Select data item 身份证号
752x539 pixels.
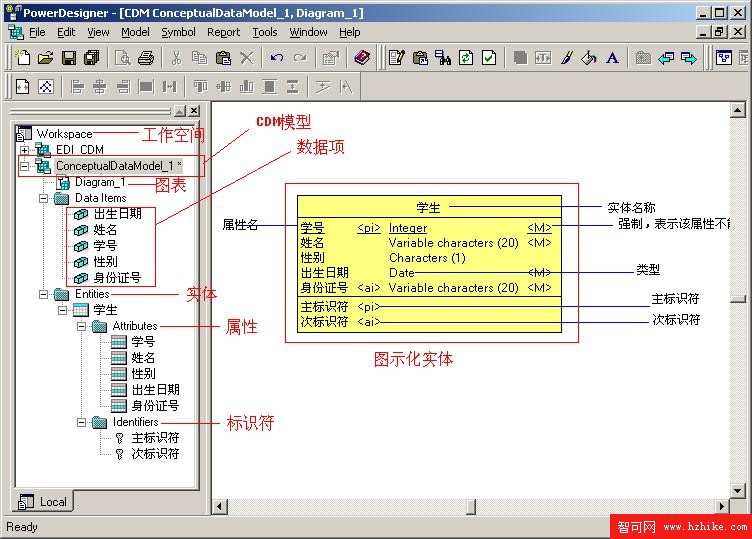(118, 278)
